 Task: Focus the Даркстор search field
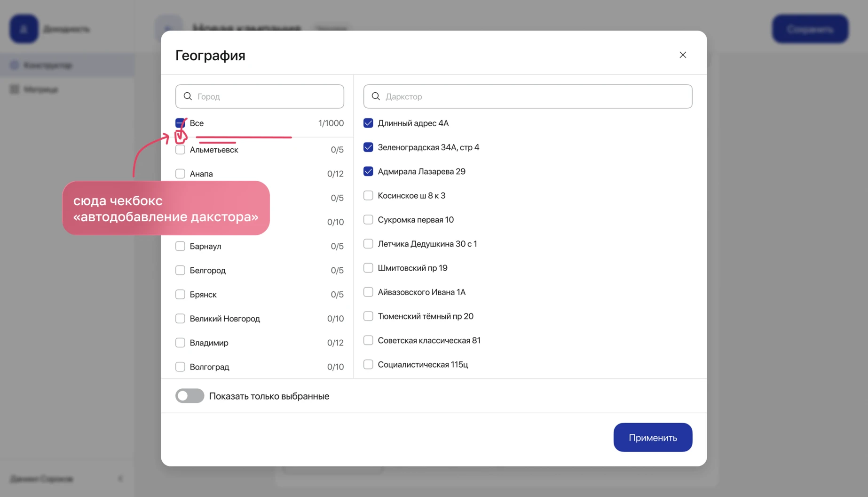pos(528,96)
